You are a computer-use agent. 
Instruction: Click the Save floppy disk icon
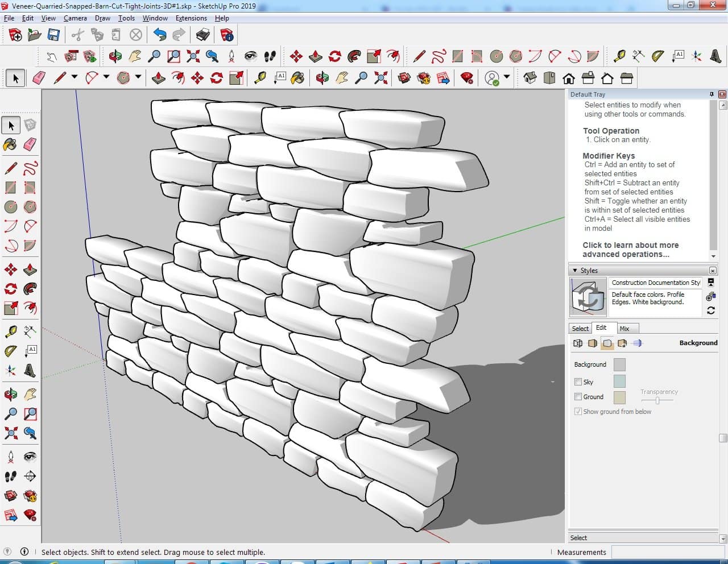point(53,35)
